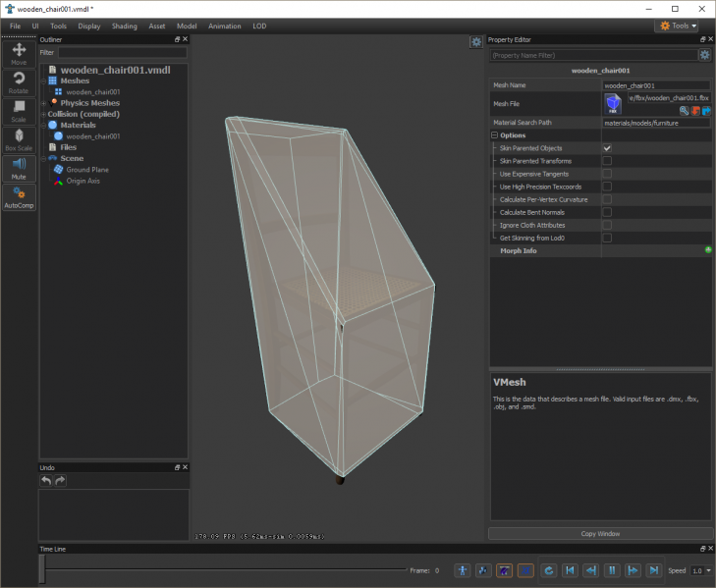The image size is (716, 588).
Task: Open the Animation menu
Action: click(x=225, y=27)
